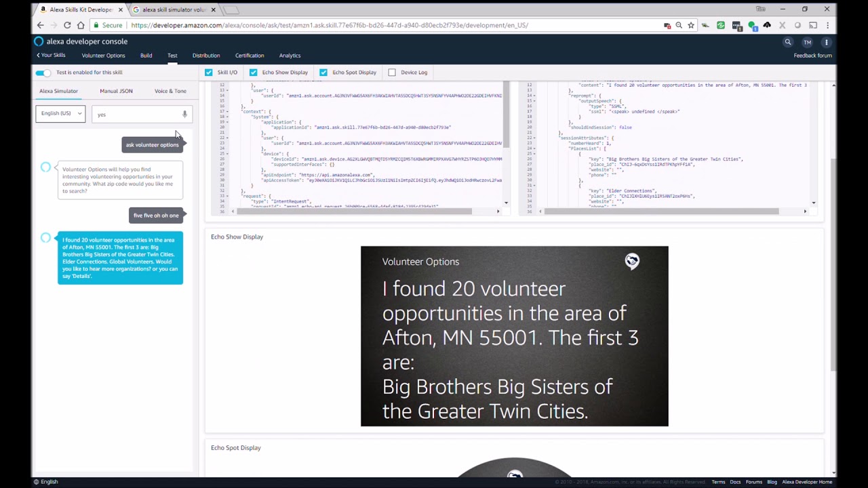868x488 pixels.
Task: Click the 'ask volunteer options' chat bubble
Action: coord(152,145)
